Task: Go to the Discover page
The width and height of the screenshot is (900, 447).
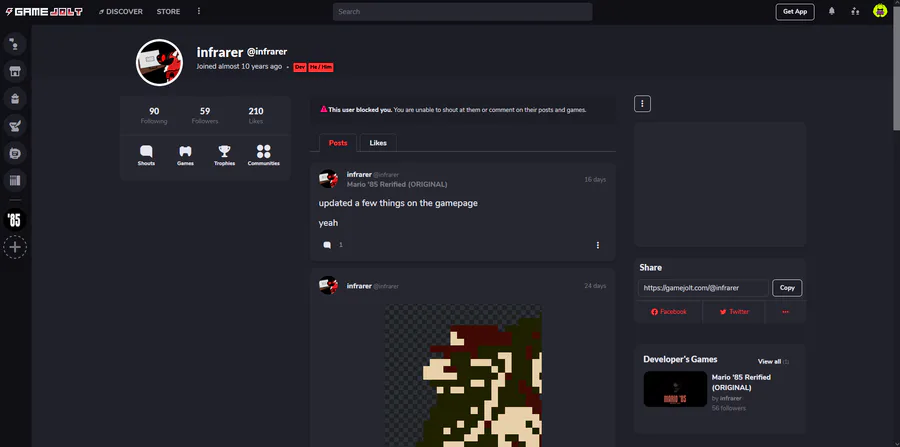Action: (121, 11)
